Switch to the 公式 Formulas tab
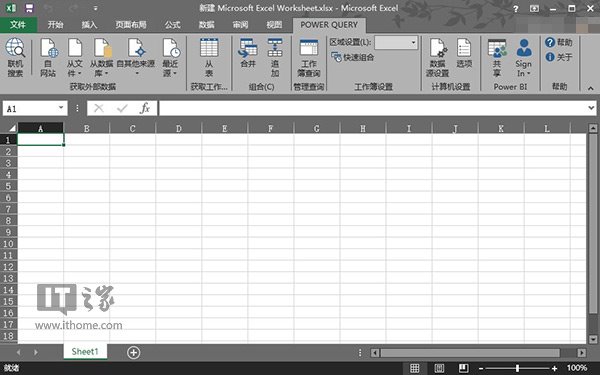This screenshot has height=375, width=600. 172,25
